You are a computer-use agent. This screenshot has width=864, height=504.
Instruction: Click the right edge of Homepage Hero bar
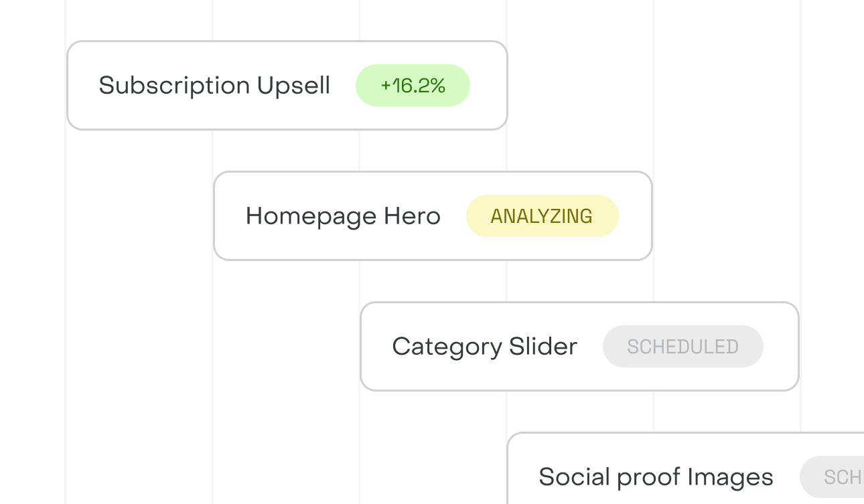[x=651, y=216]
